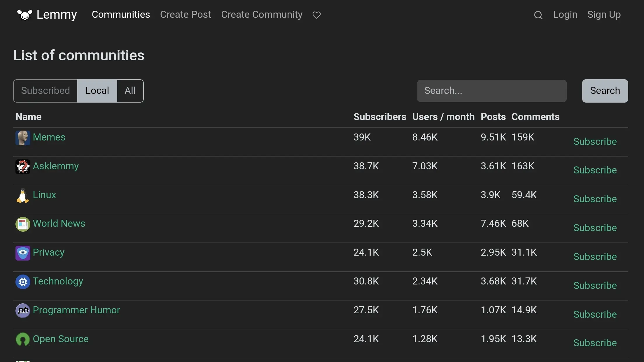The image size is (644, 362).
Task: Click the Open Source green icon
Action: click(x=23, y=340)
